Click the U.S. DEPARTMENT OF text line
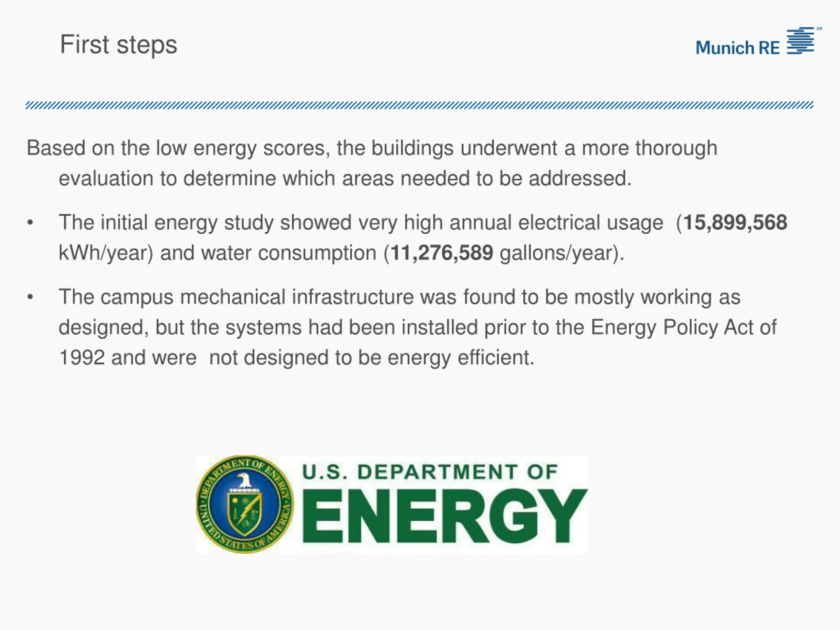This screenshot has height=630, width=840. point(430,472)
